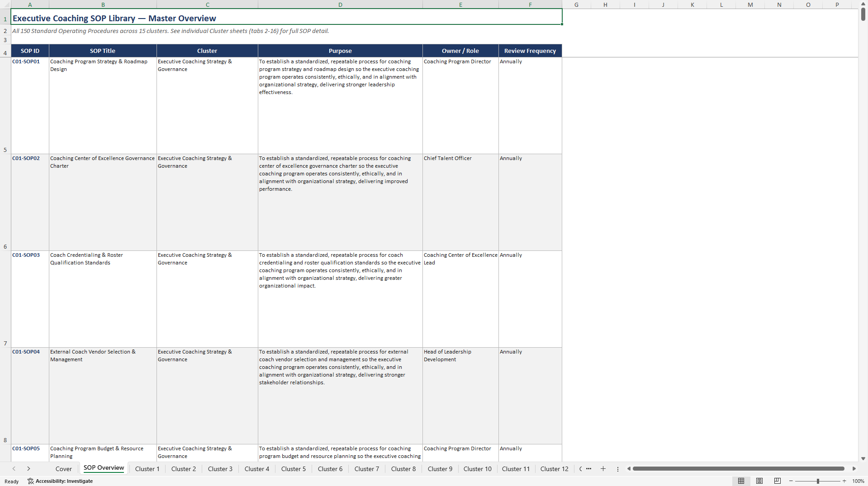Screen dimensions: 868x486
Task: Go to previous sheet tab arrow
Action: pos(14,469)
